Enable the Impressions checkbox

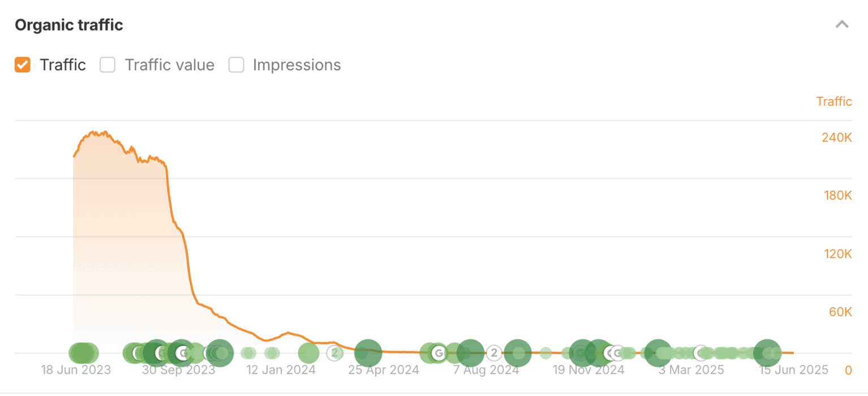tap(236, 65)
